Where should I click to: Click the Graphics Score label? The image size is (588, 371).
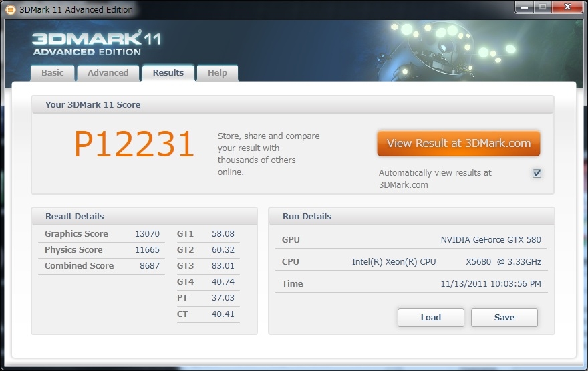[76, 234]
